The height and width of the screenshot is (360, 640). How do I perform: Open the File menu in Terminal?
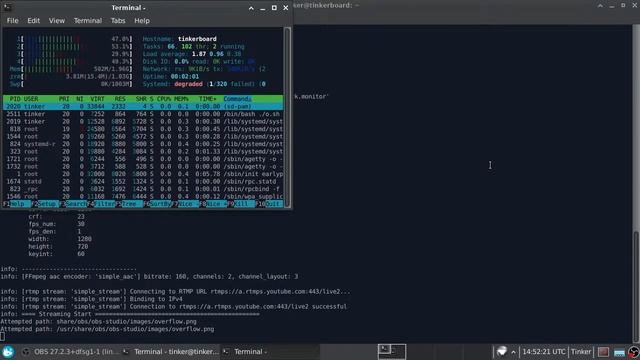tap(12, 20)
